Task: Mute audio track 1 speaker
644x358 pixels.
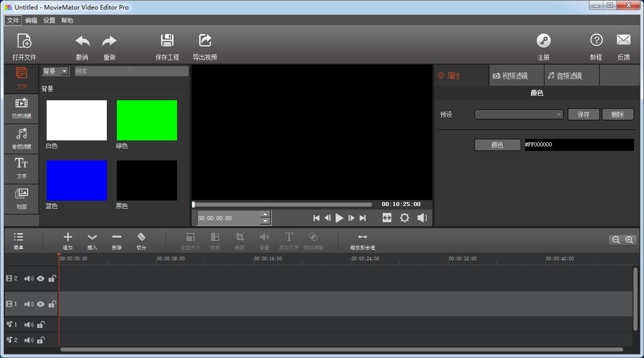Action: click(x=29, y=324)
